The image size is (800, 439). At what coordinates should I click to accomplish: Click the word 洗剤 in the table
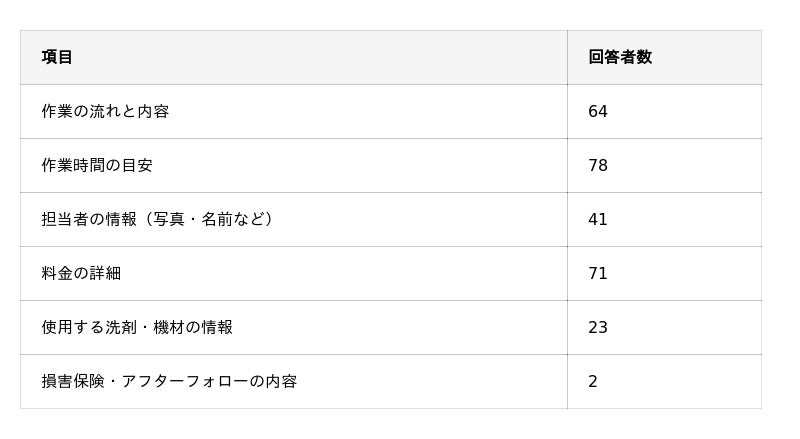tap(121, 327)
